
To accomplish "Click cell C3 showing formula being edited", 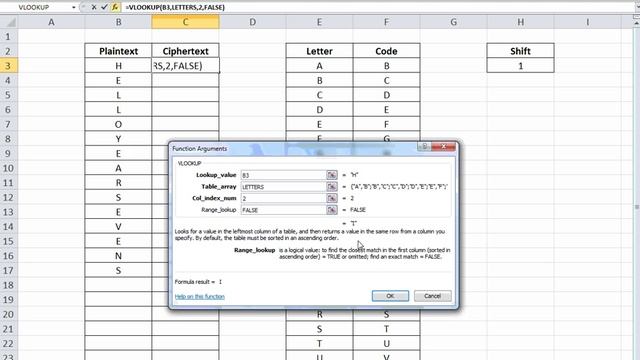I will point(185,66).
